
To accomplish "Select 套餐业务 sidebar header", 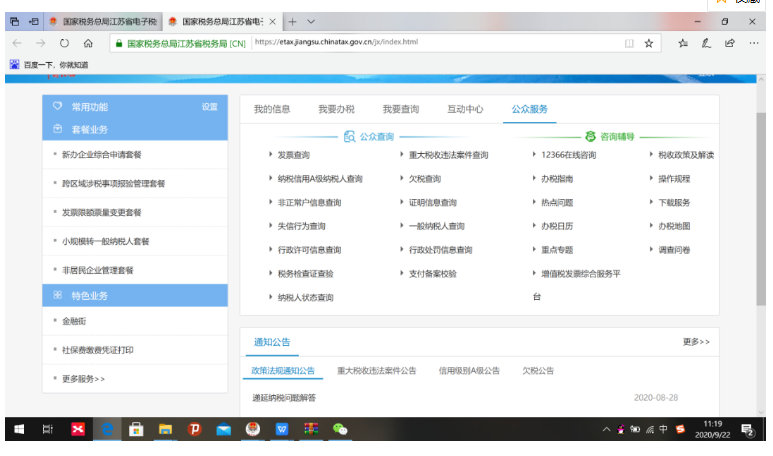I will (x=135, y=129).
